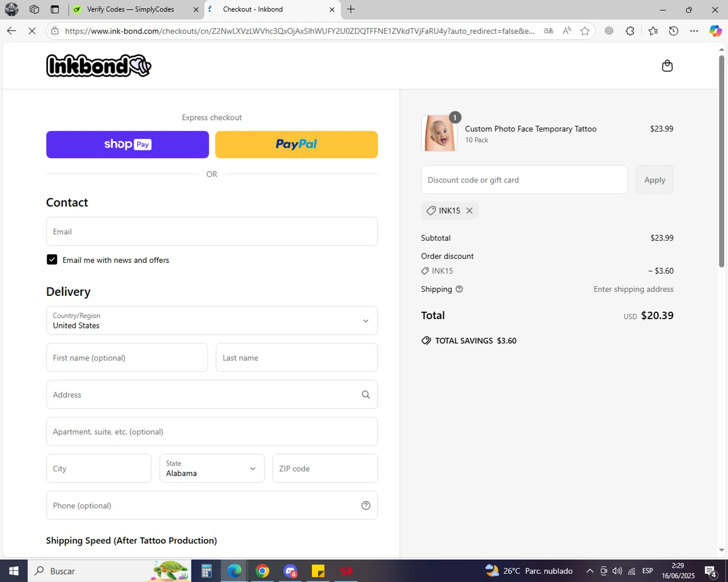Image resolution: width=728 pixels, height=582 pixels.
Task: Open the shopping bag cart icon
Action: pyautogui.click(x=667, y=66)
